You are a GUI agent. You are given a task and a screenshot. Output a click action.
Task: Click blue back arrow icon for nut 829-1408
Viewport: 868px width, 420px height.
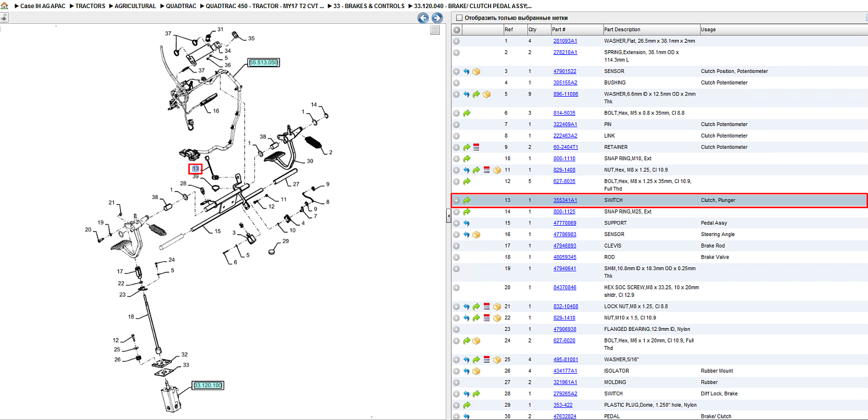click(x=466, y=170)
